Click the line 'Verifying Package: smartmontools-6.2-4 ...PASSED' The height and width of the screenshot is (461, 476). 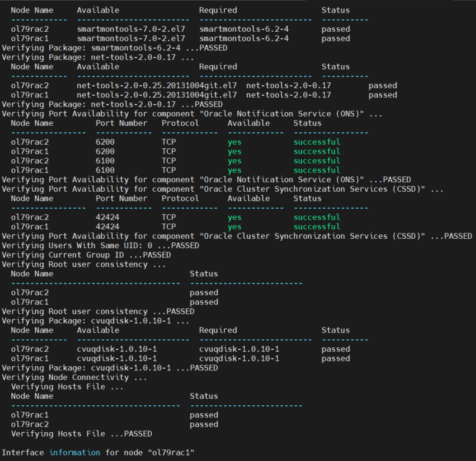pos(115,48)
